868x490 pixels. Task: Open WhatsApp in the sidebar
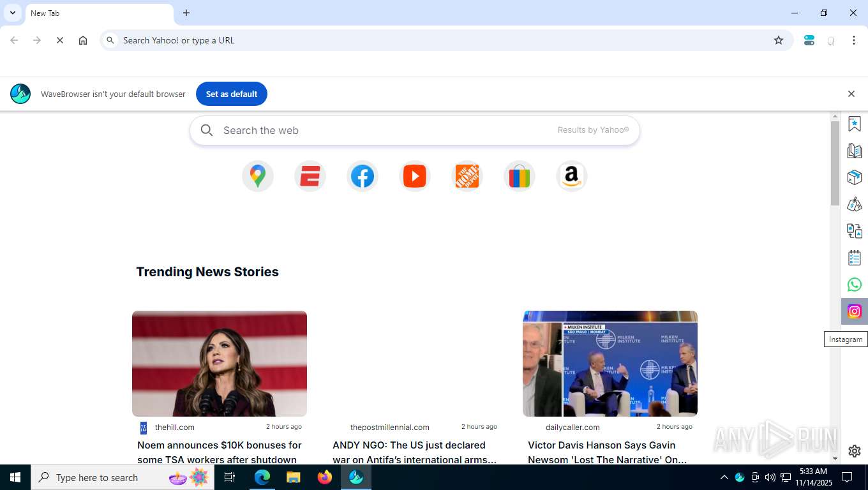[x=855, y=285]
